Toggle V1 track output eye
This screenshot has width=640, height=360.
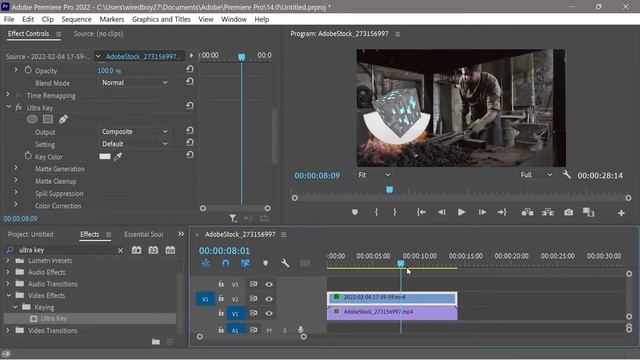pos(269,313)
